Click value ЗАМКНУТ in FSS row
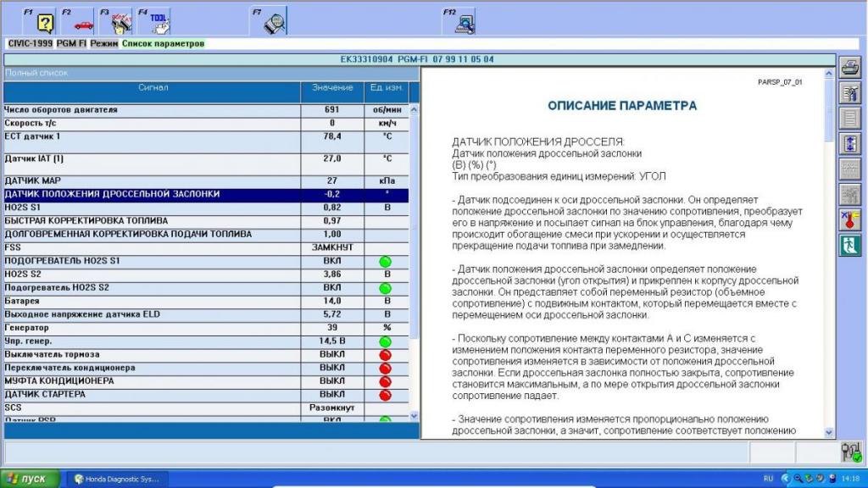The height and width of the screenshot is (488, 868). 332,247
